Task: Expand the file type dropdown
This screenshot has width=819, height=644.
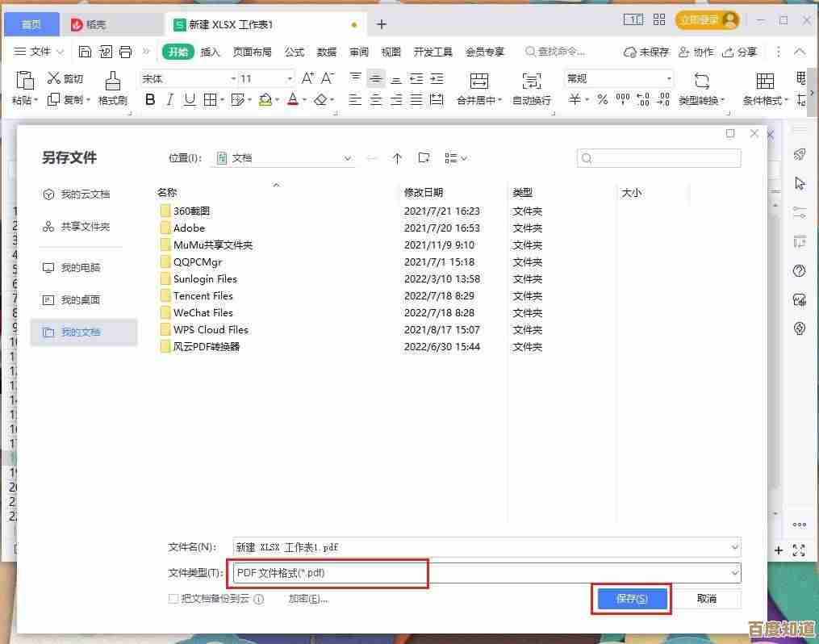Action: point(733,573)
